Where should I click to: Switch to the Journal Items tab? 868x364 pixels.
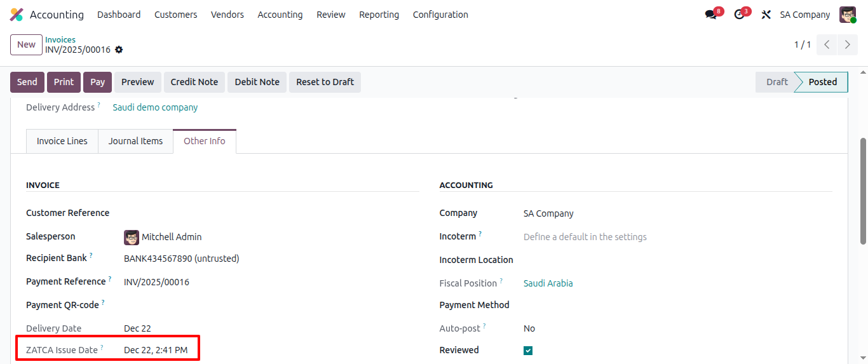[135, 141]
